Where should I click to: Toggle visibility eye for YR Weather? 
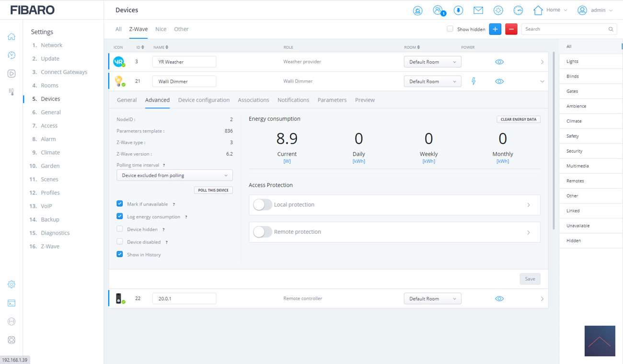click(499, 62)
